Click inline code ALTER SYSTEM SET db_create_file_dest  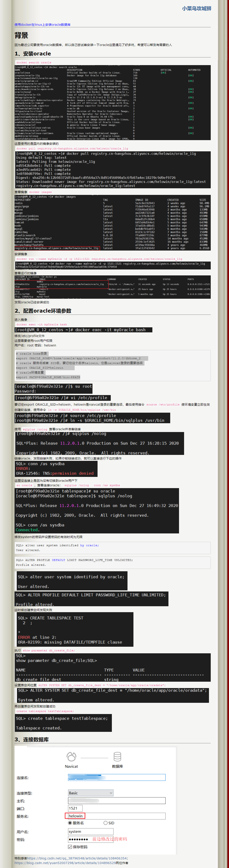102,685
